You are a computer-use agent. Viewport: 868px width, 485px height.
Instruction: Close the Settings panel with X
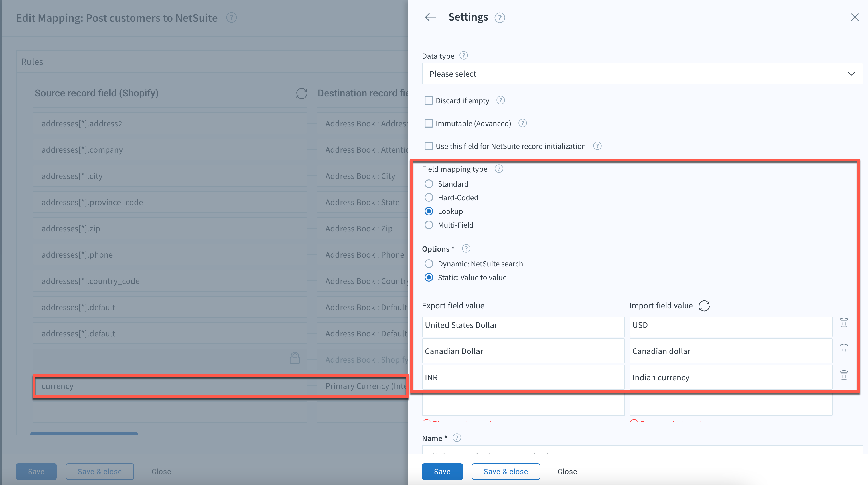pos(855,17)
